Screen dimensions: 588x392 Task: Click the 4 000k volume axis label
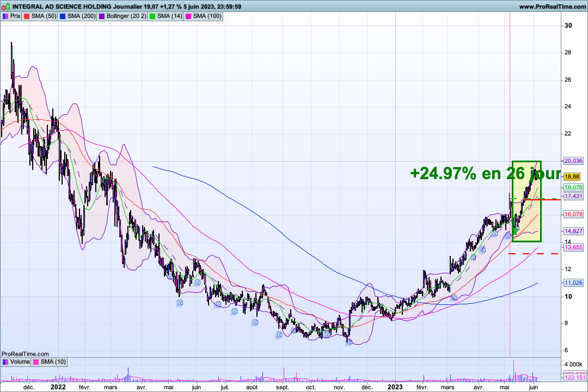pyautogui.click(x=573, y=365)
